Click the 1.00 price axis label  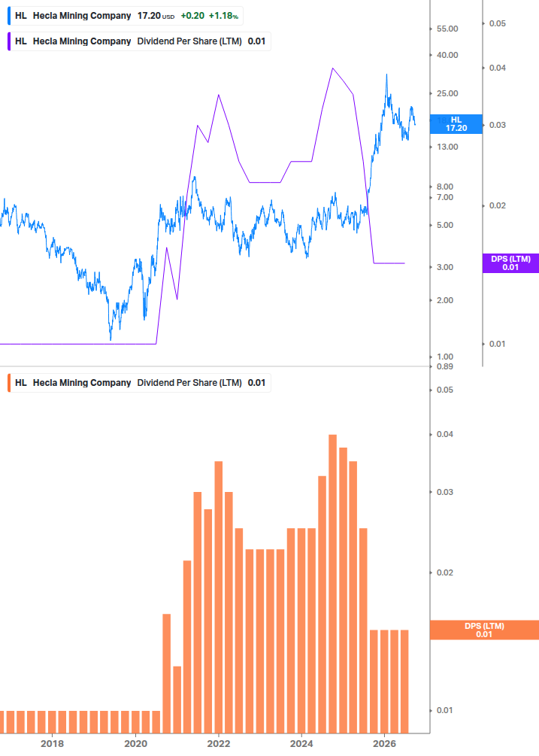click(444, 357)
